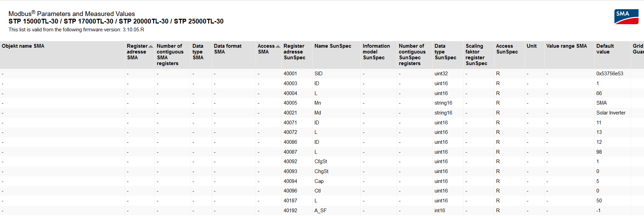Sort by Objekt name SMA header

(23, 46)
